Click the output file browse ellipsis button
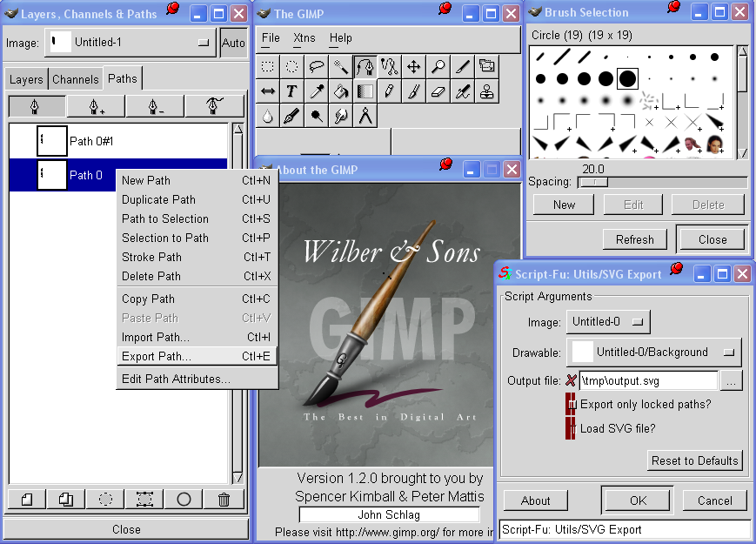This screenshot has height=544, width=756. pyautogui.click(x=731, y=381)
